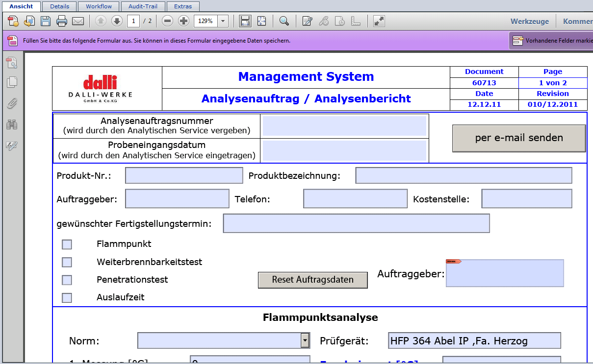This screenshot has width=593, height=364.
Task: Open the Workflow tab
Action: (x=99, y=6)
